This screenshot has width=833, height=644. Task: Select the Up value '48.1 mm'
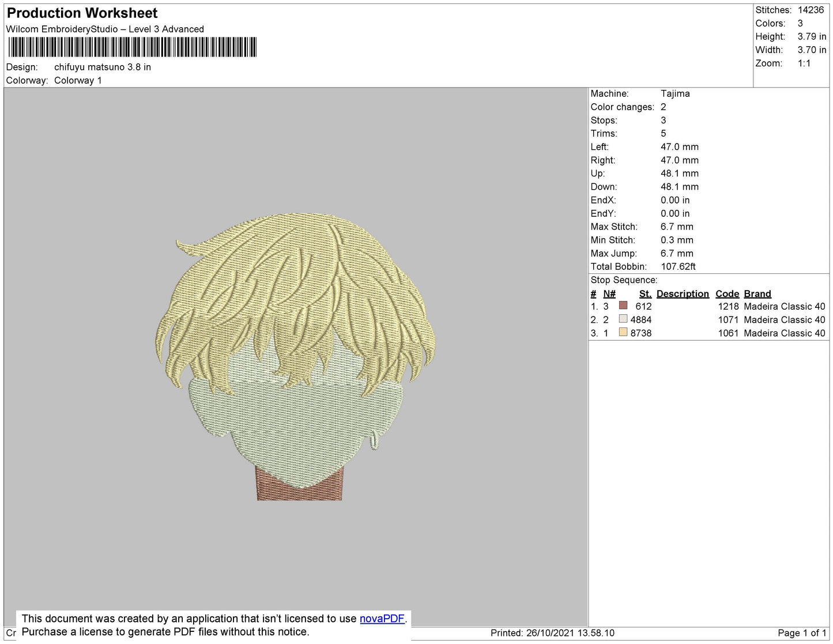click(x=680, y=174)
